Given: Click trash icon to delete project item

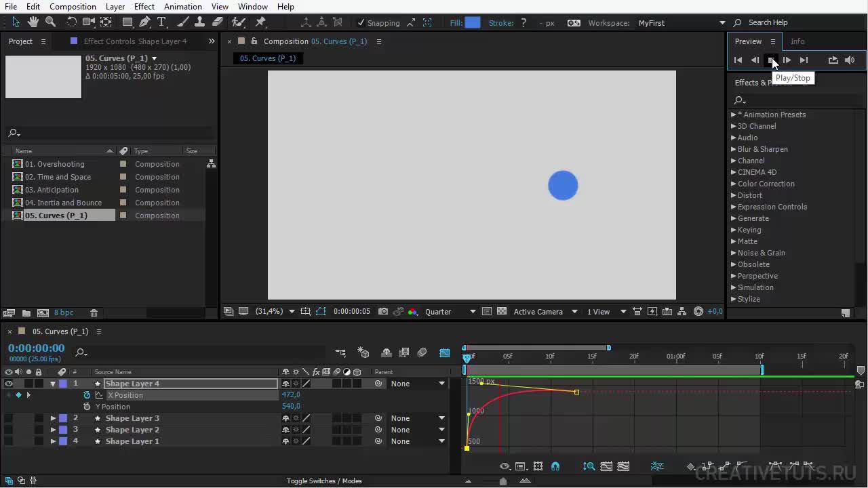Looking at the screenshot, I should click(94, 312).
